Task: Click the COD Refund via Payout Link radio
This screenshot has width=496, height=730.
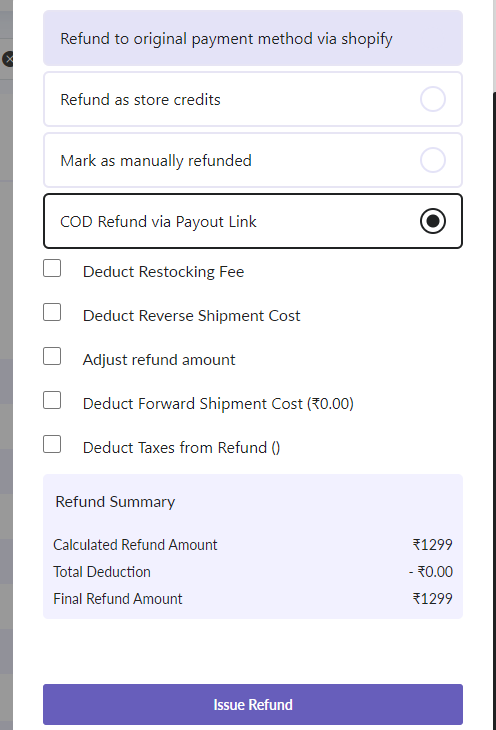Action: pos(433,221)
